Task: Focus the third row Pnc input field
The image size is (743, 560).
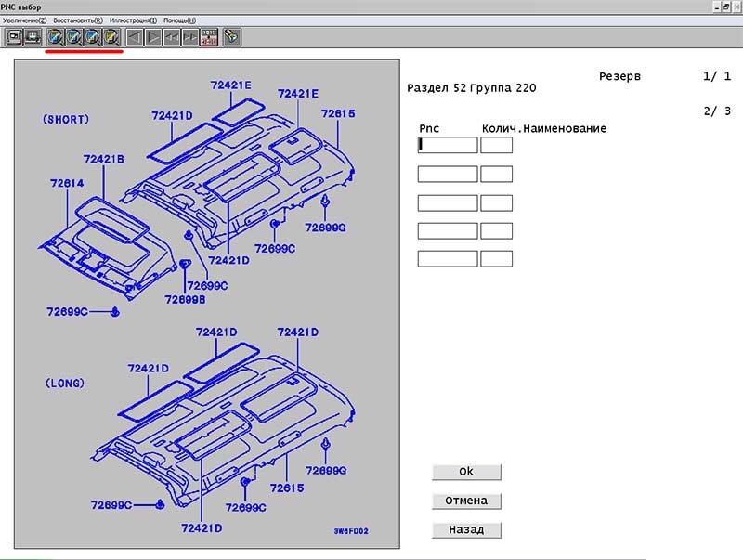Action: (x=448, y=202)
